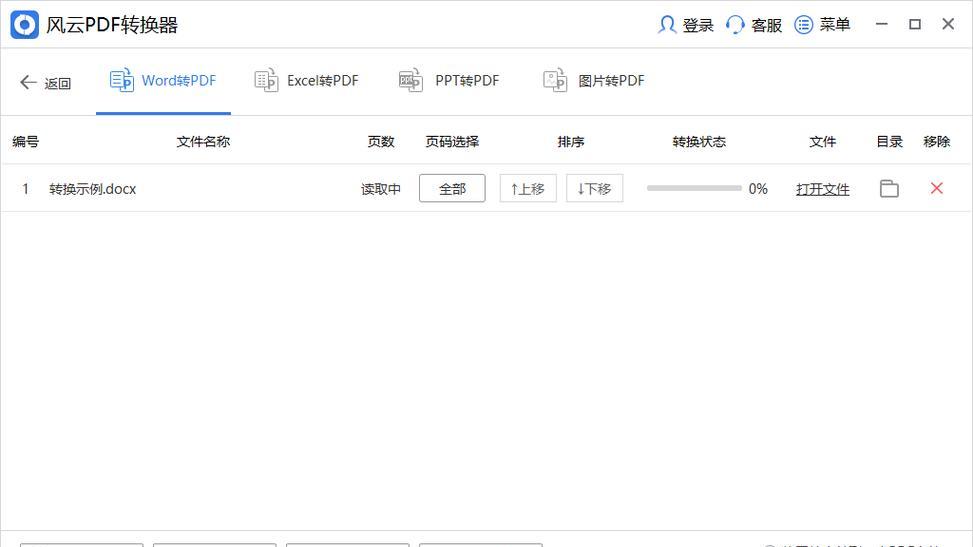Click the 文件 column header

[x=823, y=142]
